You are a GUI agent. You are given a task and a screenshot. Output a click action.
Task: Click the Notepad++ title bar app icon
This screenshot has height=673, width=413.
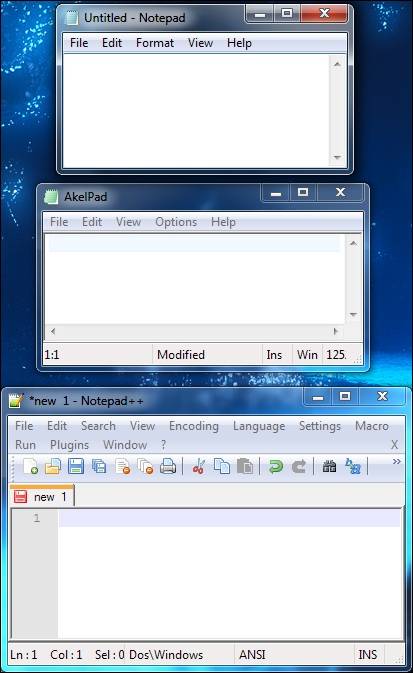click(16, 400)
